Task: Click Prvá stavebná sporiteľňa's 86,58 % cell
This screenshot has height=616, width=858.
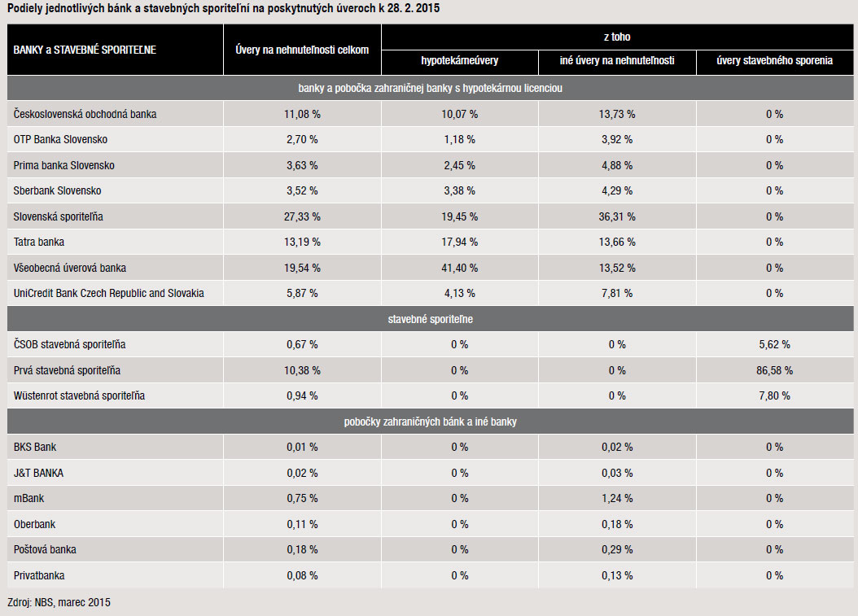Action: [774, 370]
